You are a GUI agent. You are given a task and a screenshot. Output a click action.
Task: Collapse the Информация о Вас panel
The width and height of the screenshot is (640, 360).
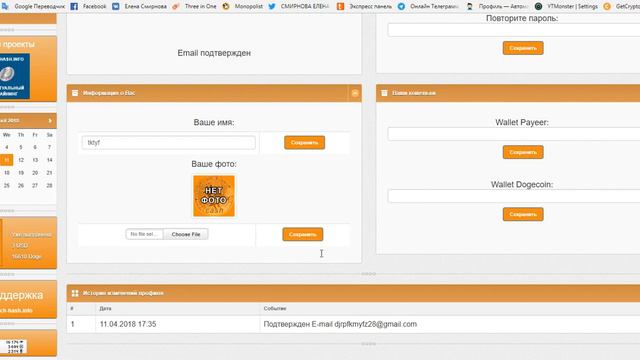click(355, 93)
